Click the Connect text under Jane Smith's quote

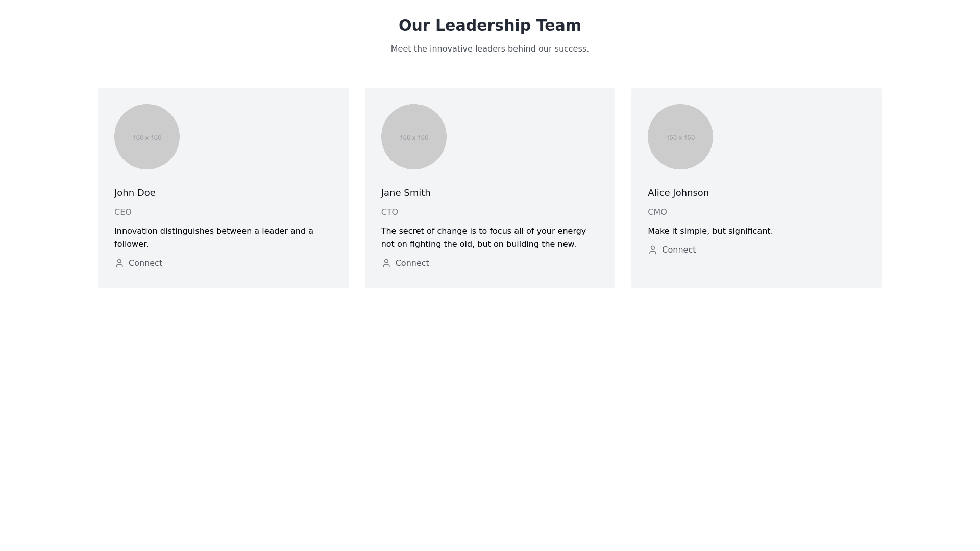(412, 263)
